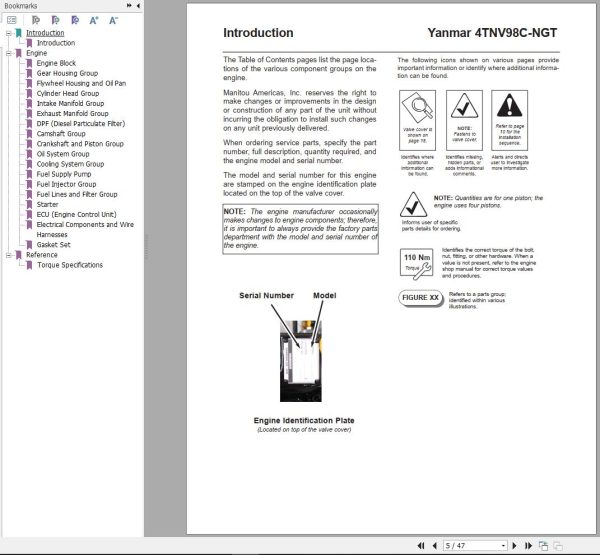Click the Yanmar 4TNV98C-NGT page heading
The image size is (600, 555).
pos(492,33)
